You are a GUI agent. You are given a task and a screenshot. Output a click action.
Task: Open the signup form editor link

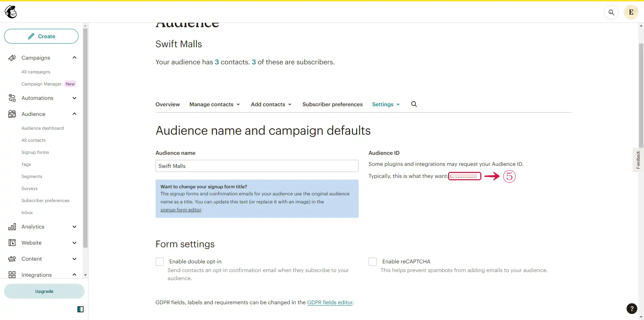(181, 210)
